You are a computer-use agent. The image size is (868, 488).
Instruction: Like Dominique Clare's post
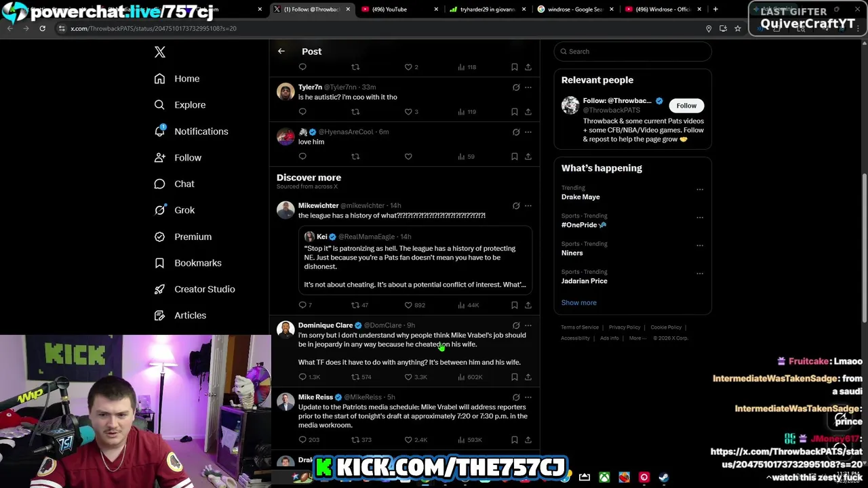pyautogui.click(x=408, y=377)
